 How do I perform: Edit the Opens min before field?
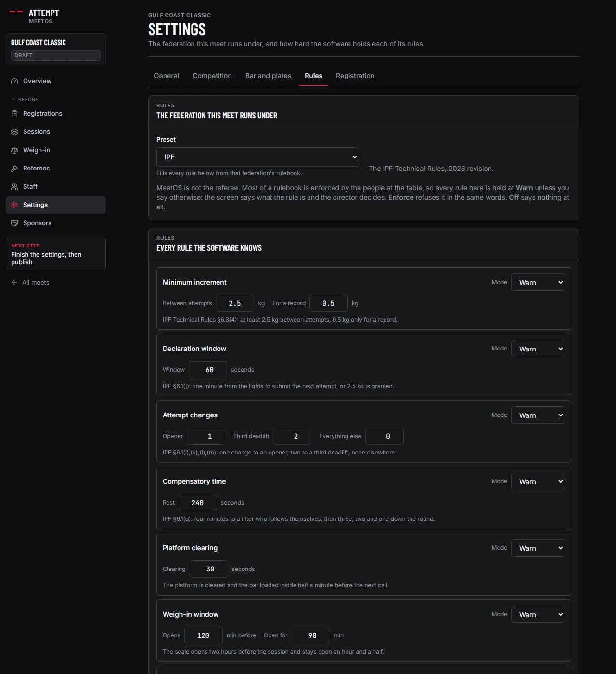pyautogui.click(x=204, y=635)
